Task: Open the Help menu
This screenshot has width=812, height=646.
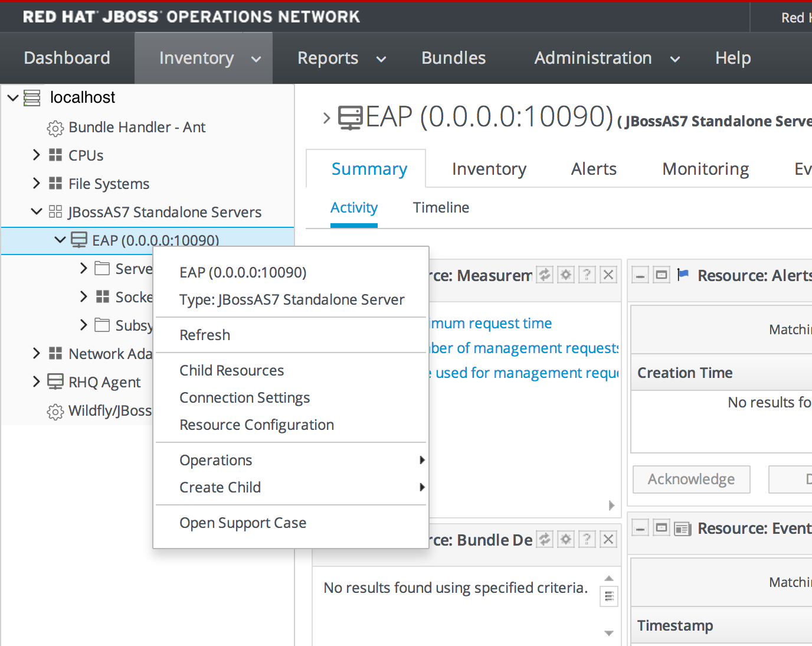Action: pos(733,58)
